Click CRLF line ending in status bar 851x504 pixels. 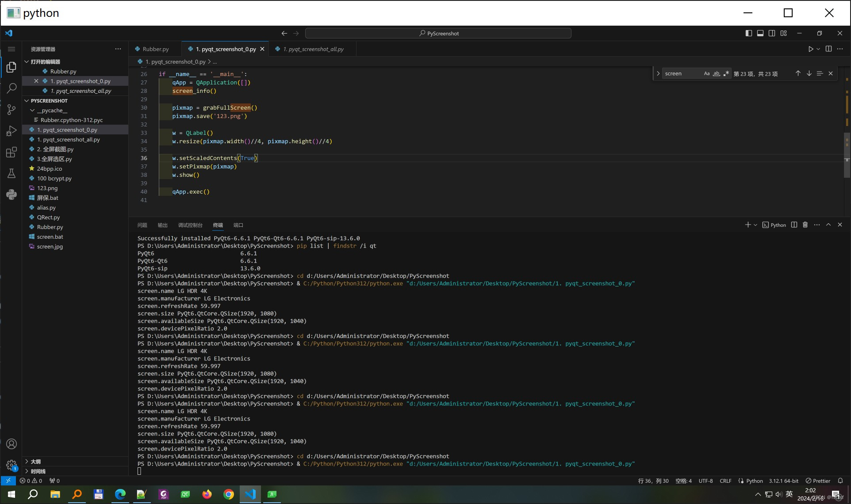[x=725, y=481]
